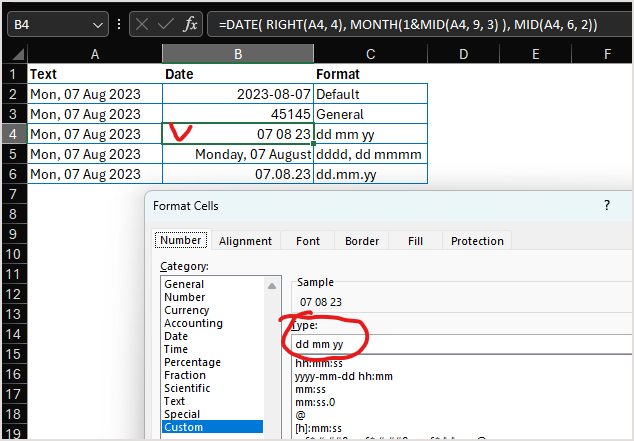Confirm formula with the checkmark icon
This screenshot has width=634, height=441.
[166, 25]
